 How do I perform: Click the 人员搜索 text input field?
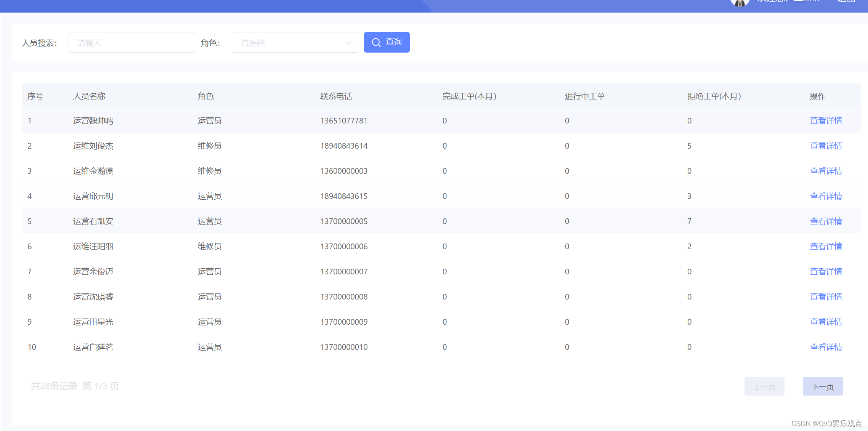tap(132, 42)
